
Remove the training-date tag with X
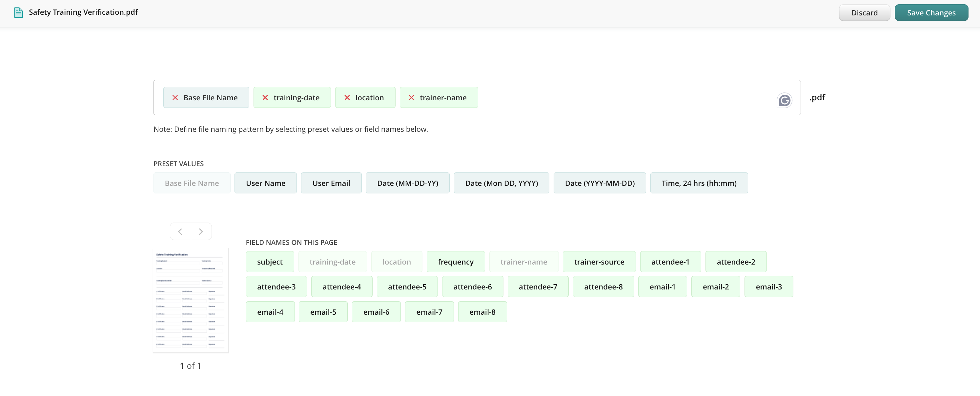pos(265,98)
